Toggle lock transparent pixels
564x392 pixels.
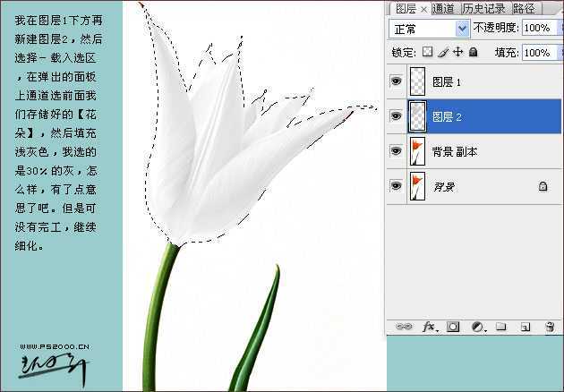(427, 52)
